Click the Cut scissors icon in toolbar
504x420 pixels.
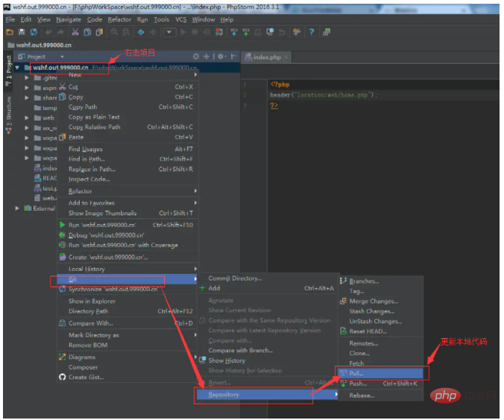(x=75, y=32)
